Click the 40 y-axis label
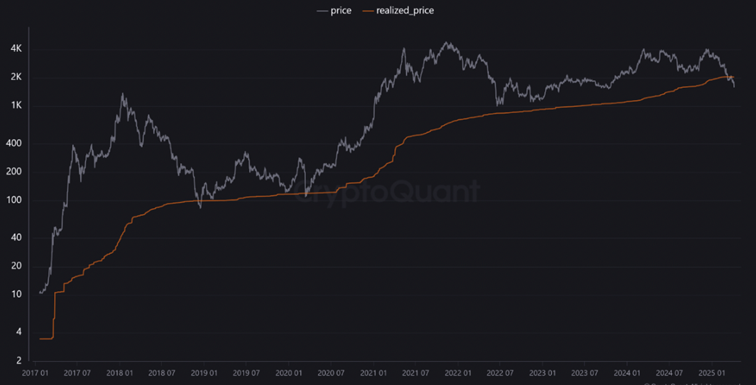756x385 pixels. [17, 238]
